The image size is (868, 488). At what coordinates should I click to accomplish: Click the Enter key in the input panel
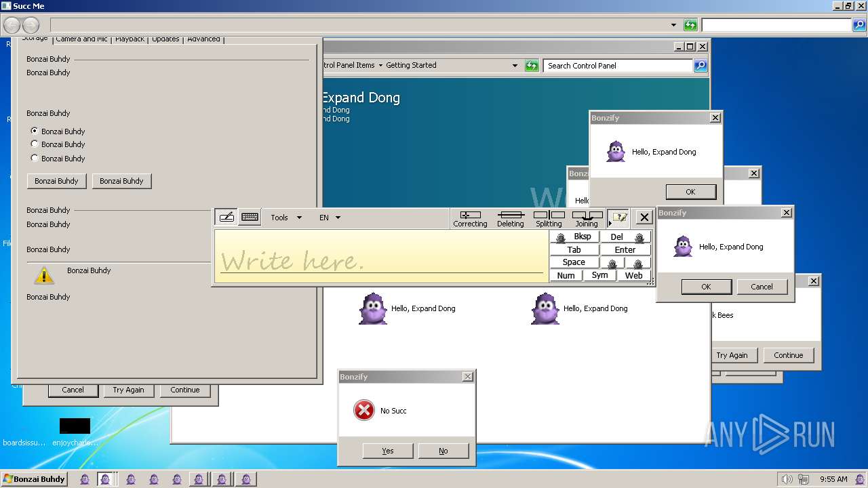click(x=625, y=250)
